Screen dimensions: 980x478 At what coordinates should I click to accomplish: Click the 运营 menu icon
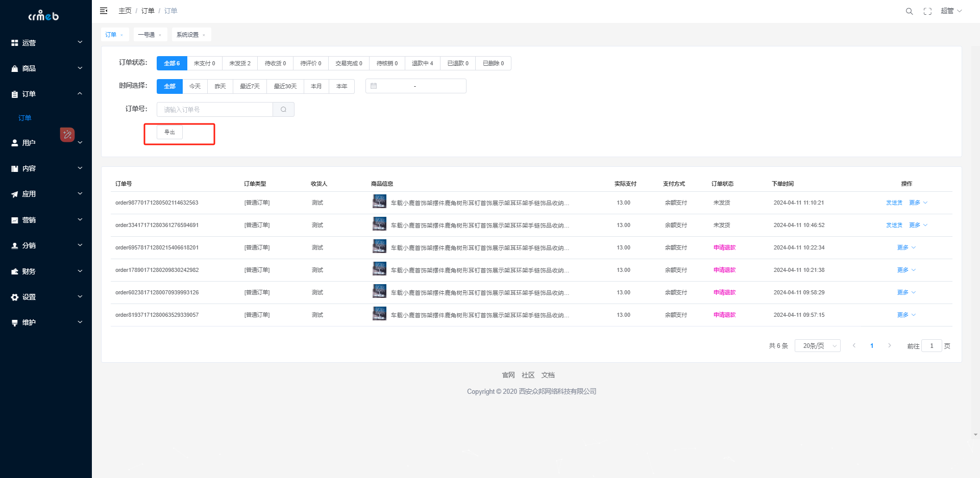point(15,43)
